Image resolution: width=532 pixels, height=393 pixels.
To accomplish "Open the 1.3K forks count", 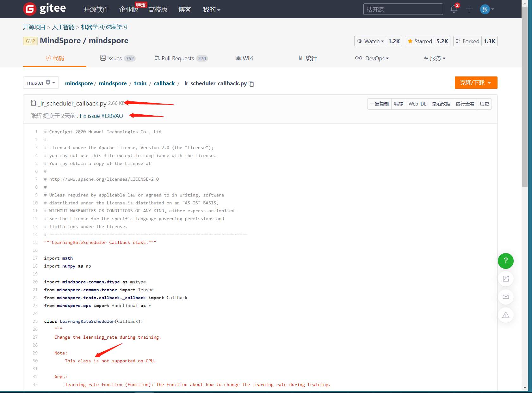I will (490, 41).
